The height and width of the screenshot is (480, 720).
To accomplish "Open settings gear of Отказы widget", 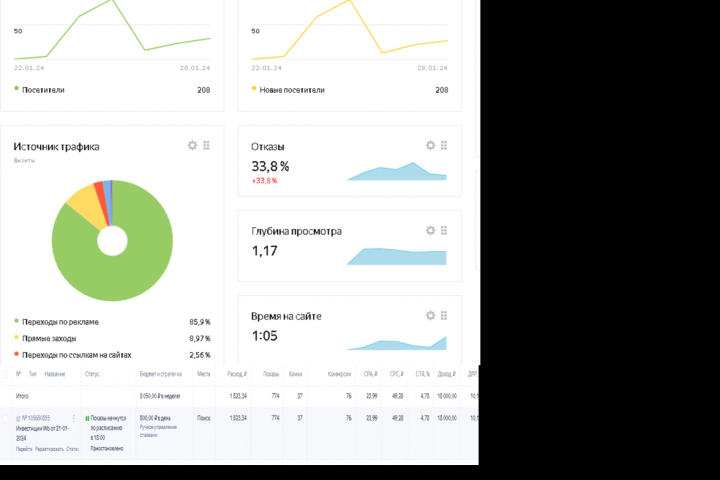I will pos(430,146).
